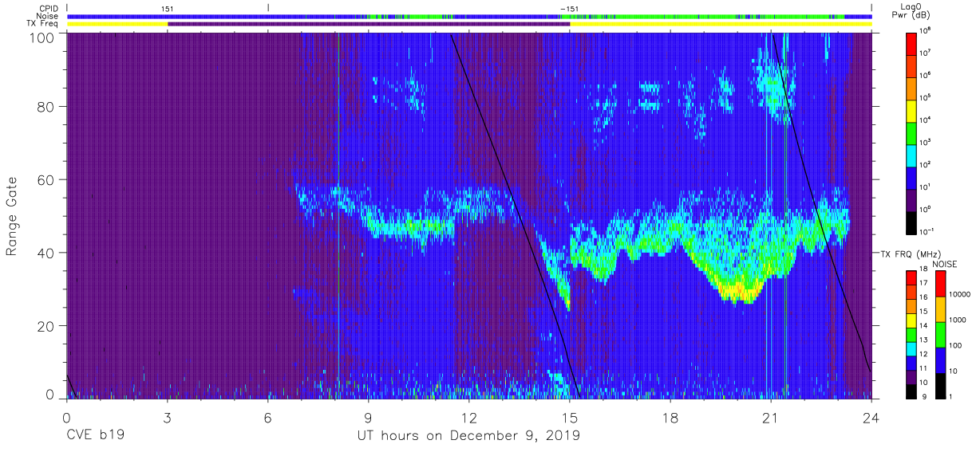Click the '3' hour tick label
This screenshot has width=980, height=452.
(168, 418)
